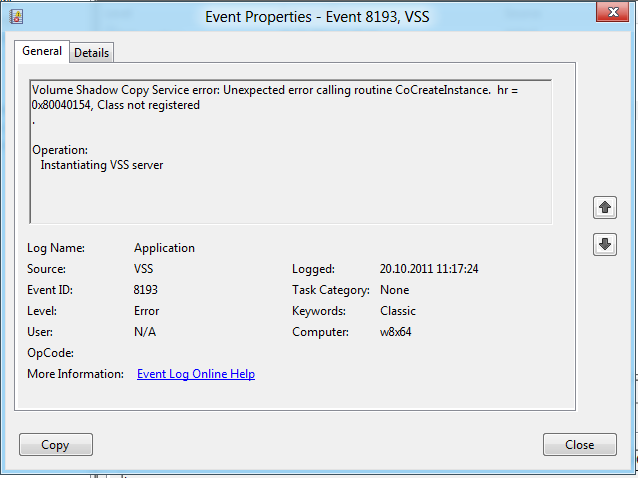Click the Level value Error

147,311
